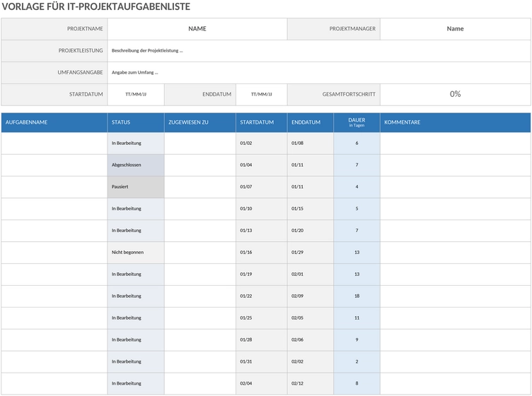Select duration cell showing 8
Viewport: 532px width, 396px height.
pyautogui.click(x=357, y=383)
